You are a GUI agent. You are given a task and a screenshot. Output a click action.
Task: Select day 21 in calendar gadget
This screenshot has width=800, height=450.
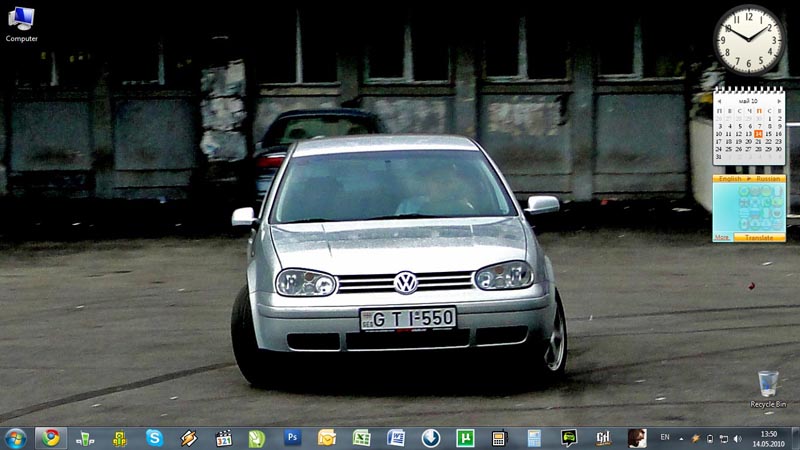(x=759, y=141)
